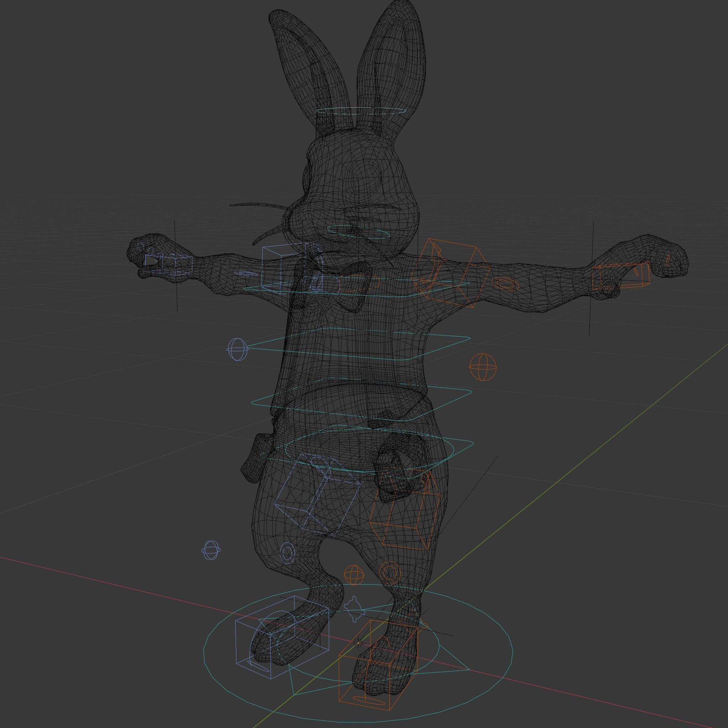
Task: Select the orange knee pole sphere between the legs
Action: [354, 575]
